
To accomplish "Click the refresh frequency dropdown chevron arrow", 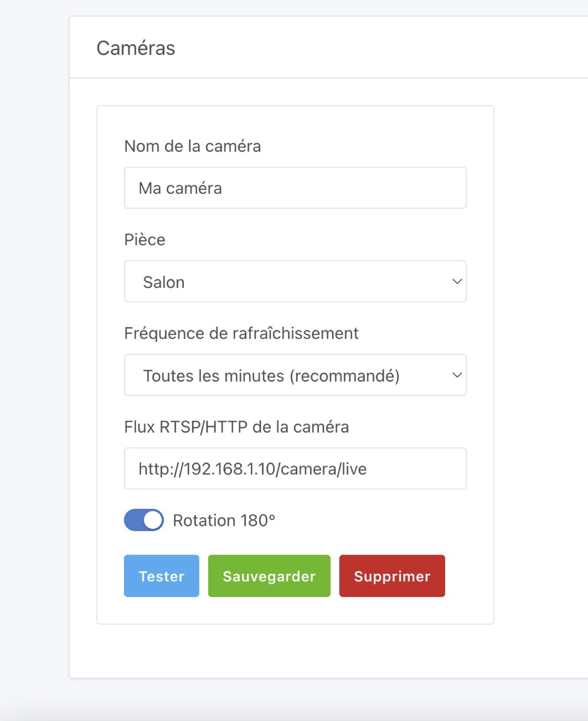I will 457,375.
